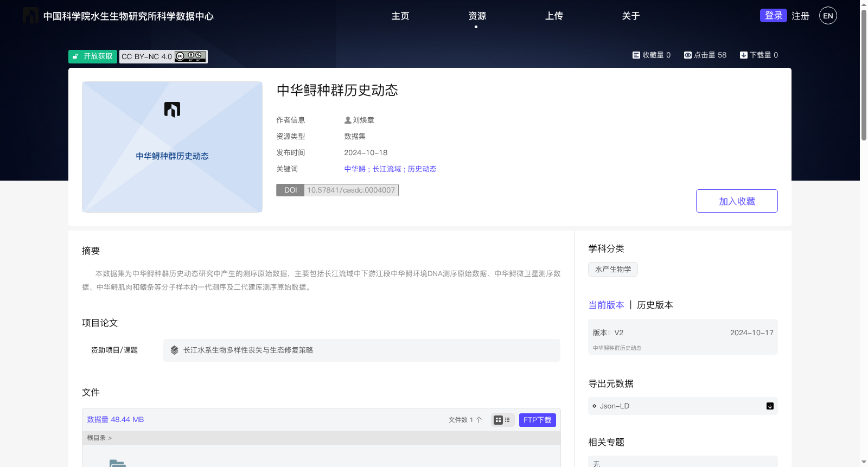Open the 资源 navigation tab
This screenshot has height=467, width=868.
(477, 16)
